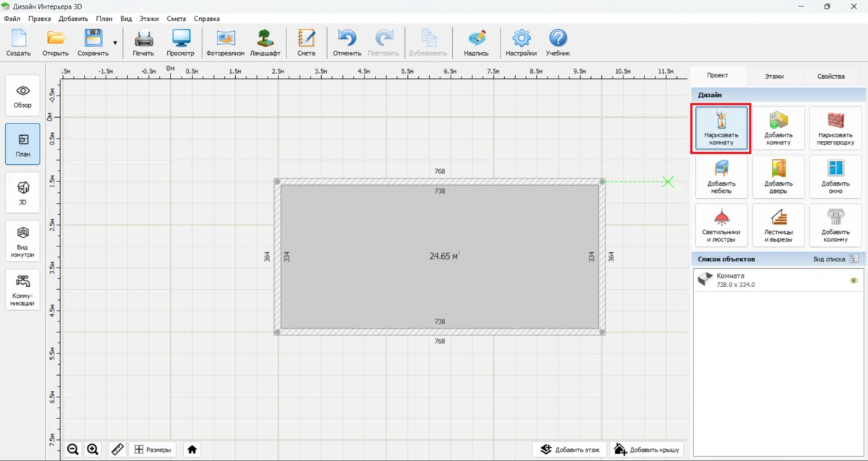
Task: Open the Лестницы и вырезы tool
Action: (778, 225)
